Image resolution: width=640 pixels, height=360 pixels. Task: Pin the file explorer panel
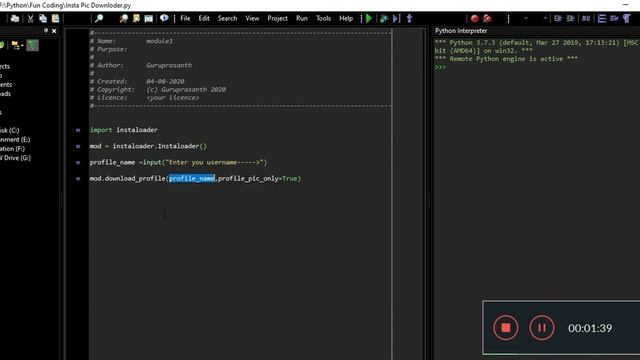tap(46, 31)
